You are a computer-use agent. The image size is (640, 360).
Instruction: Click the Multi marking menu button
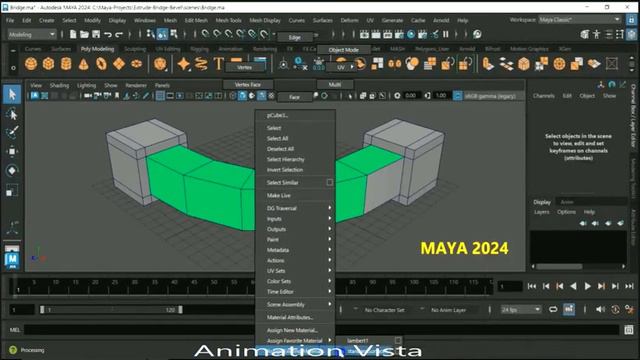coord(335,84)
